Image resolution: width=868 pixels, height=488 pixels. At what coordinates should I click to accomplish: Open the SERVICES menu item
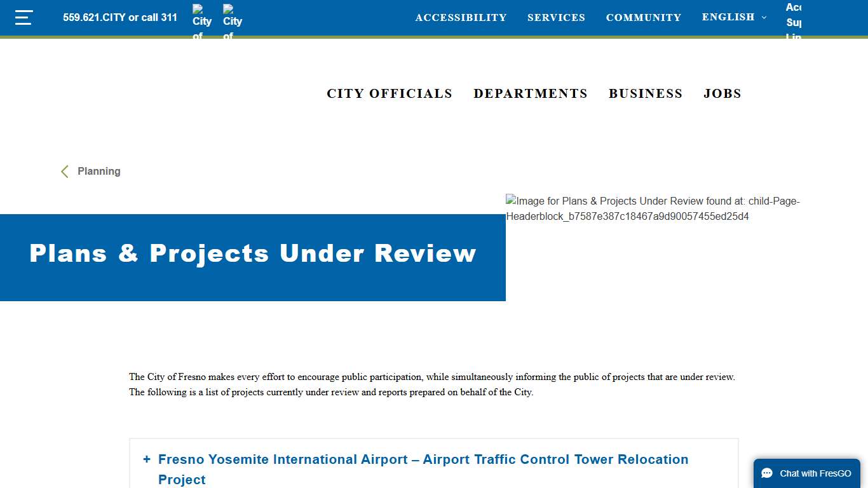(556, 17)
